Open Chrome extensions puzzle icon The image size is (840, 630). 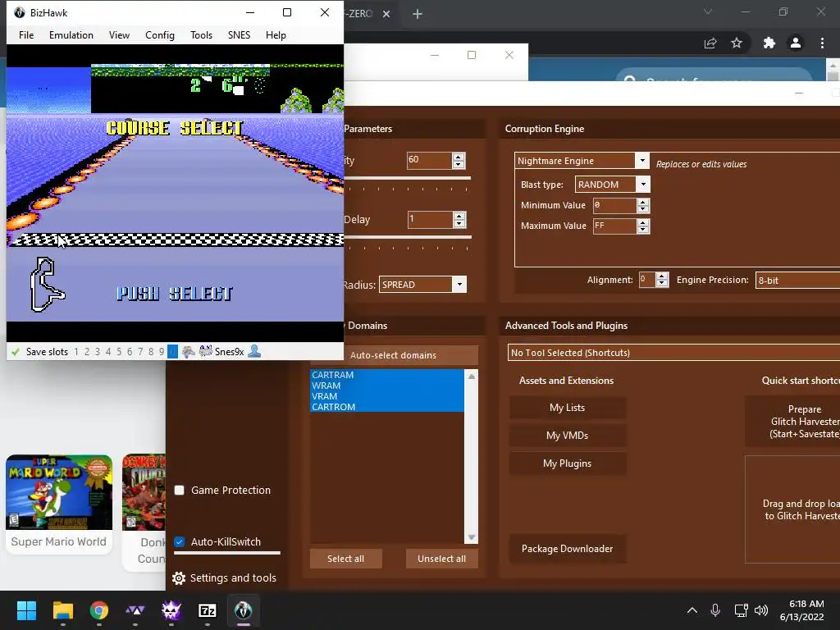tap(769, 43)
